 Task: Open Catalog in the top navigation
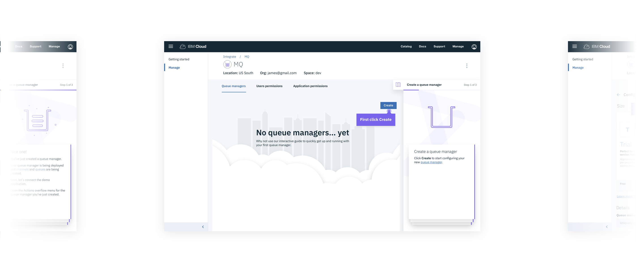pos(406,47)
